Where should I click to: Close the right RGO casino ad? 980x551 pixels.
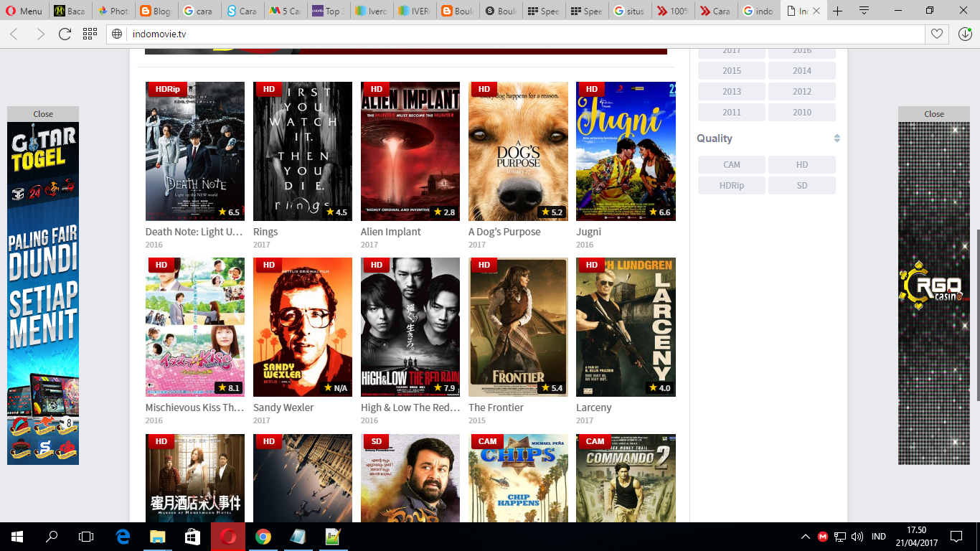(x=934, y=113)
